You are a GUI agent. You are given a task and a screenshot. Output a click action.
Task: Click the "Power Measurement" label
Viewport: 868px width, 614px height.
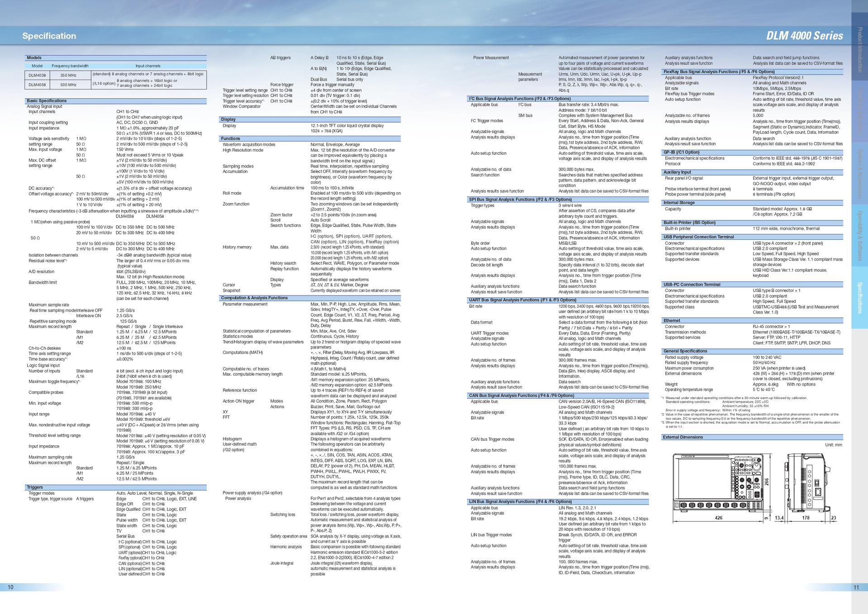click(x=491, y=58)
